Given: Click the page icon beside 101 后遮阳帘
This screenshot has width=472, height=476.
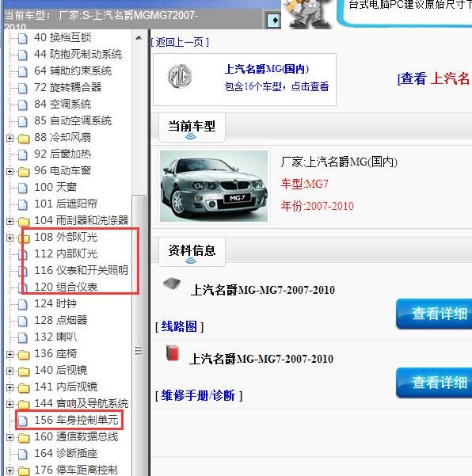Looking at the screenshot, I should point(22,204).
